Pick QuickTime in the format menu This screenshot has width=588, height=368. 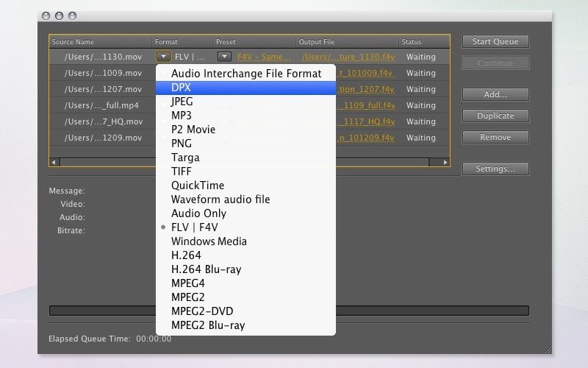pyautogui.click(x=198, y=185)
